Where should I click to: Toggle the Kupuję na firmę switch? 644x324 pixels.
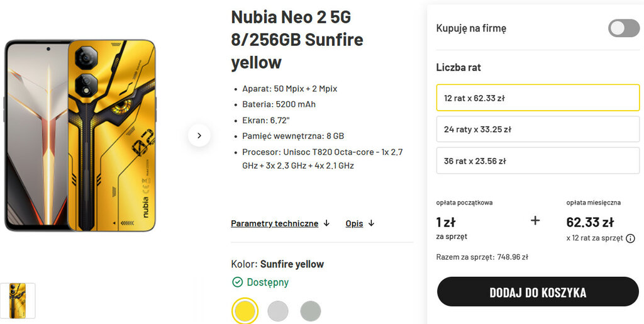pyautogui.click(x=623, y=28)
